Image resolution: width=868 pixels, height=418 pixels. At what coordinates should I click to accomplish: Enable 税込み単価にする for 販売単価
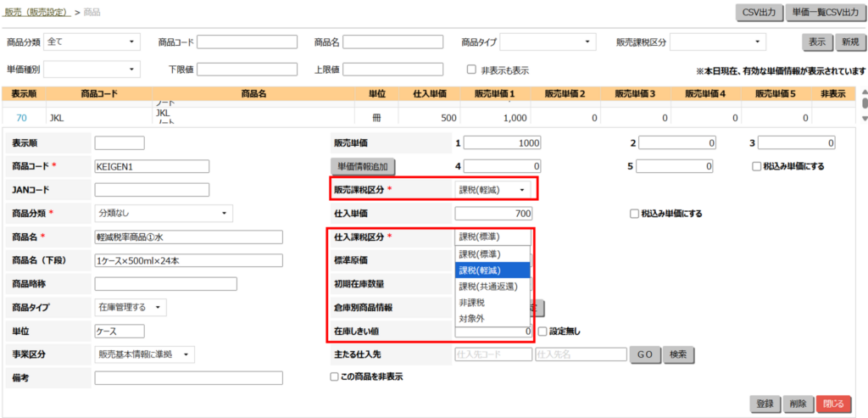coord(756,166)
